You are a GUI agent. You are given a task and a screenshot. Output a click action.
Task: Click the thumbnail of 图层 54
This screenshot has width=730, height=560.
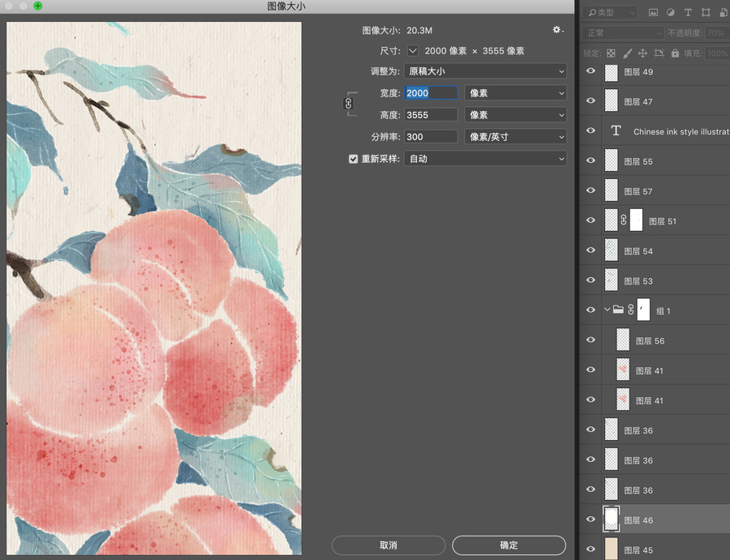pos(611,250)
